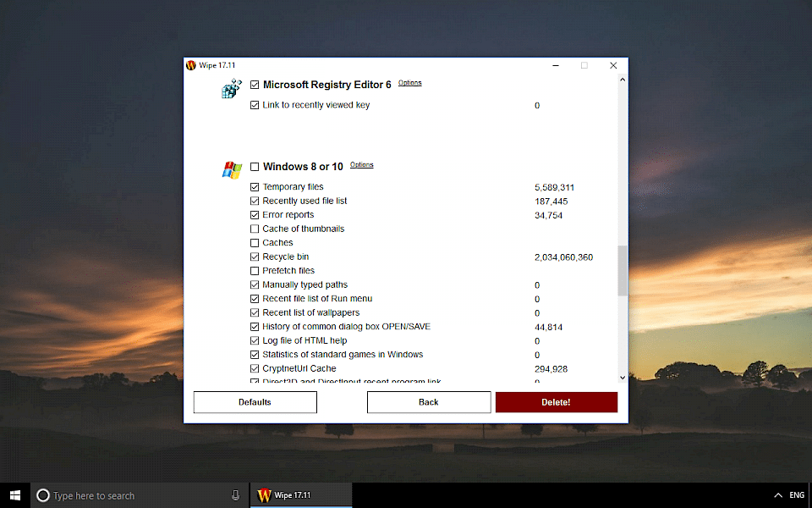812x508 pixels.
Task: Click the value 187,445
Action: [551, 202]
